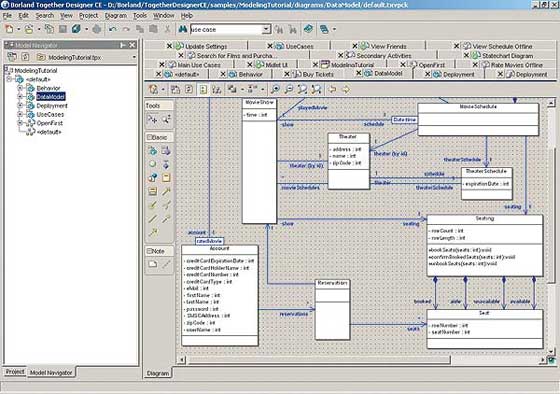This screenshot has height=394, width=560.
Task: Close the DataModel tab
Action: point(359,73)
